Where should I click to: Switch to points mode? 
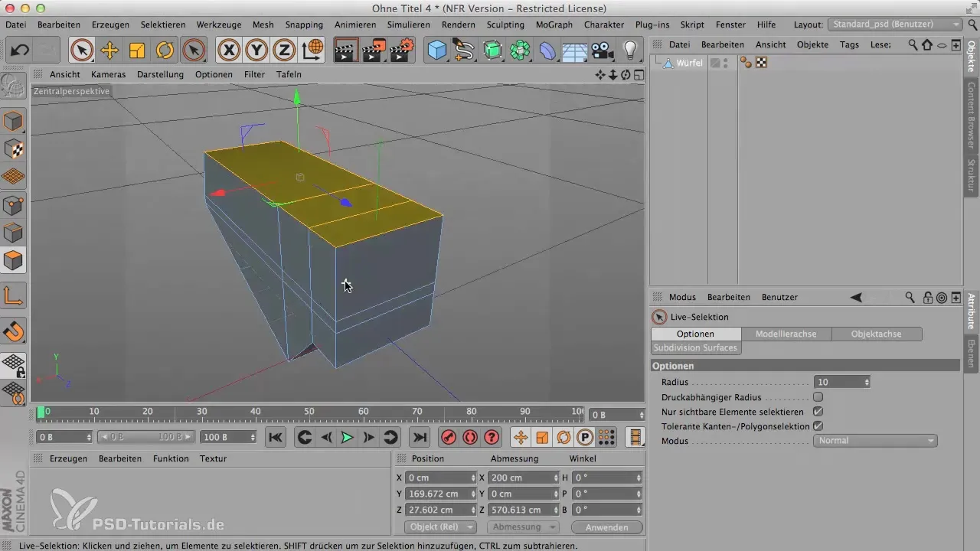13,204
